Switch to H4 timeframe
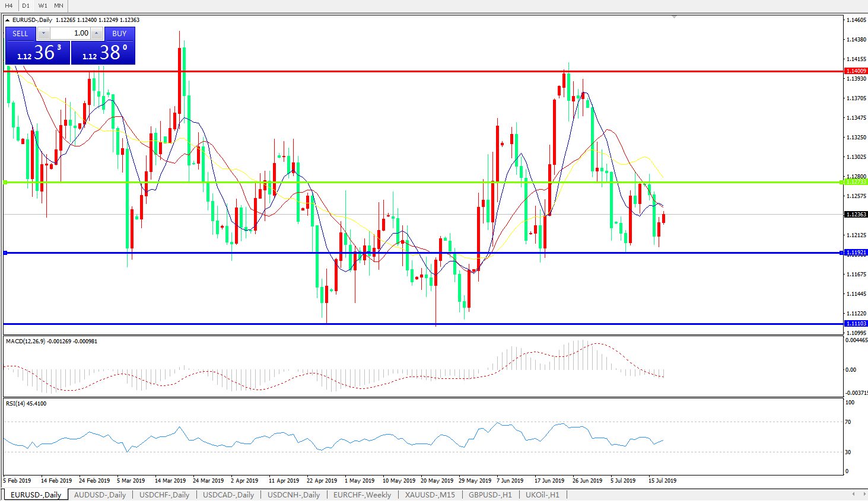 click(9, 5)
